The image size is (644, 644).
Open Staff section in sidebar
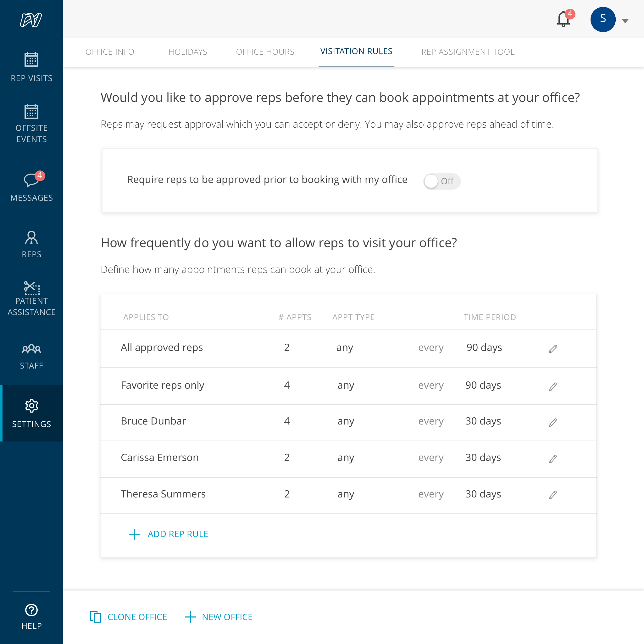(31, 356)
